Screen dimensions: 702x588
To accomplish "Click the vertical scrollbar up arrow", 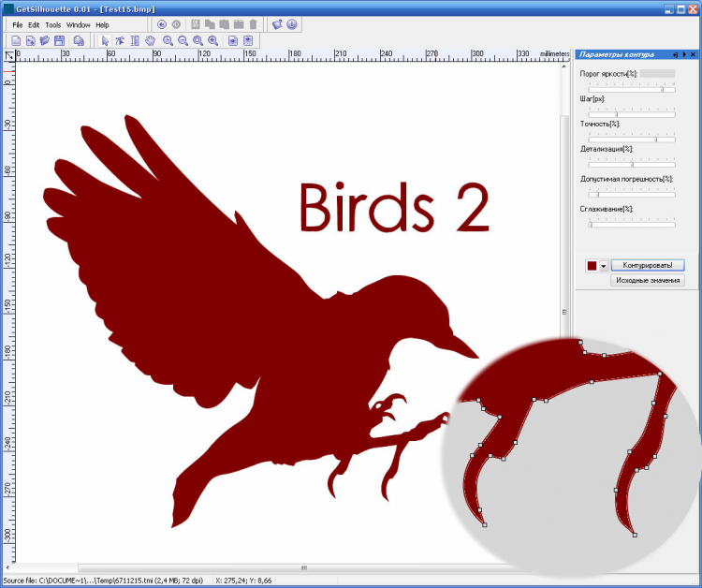I will pos(564,66).
